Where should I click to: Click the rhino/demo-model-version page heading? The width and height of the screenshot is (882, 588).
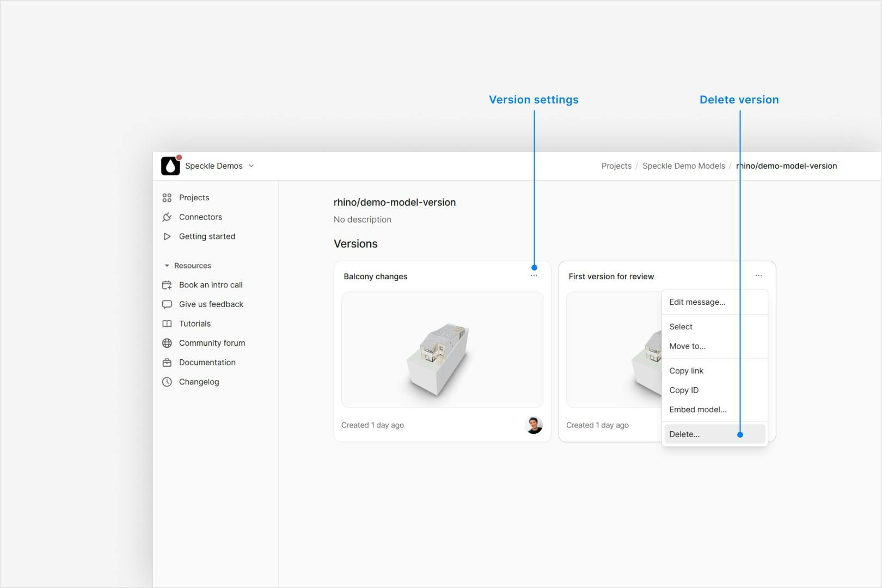click(x=395, y=203)
